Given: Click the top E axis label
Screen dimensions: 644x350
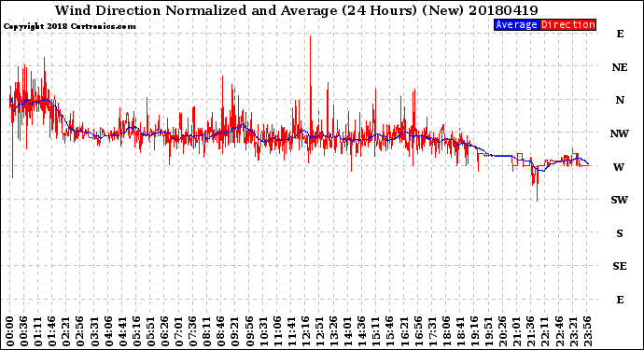Looking at the screenshot, I should click(620, 34).
